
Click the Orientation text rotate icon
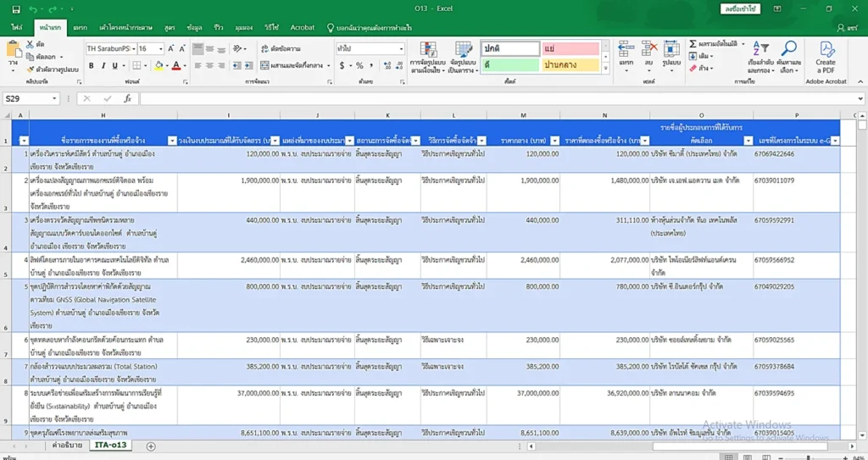[x=237, y=49]
